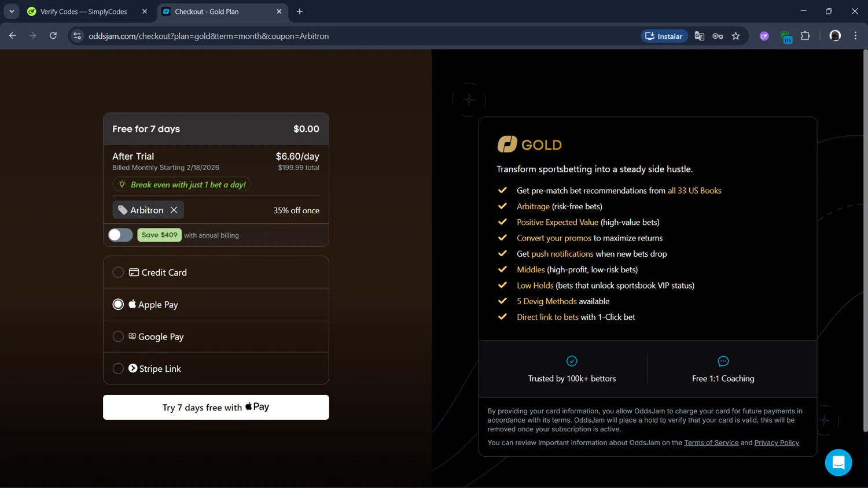Close the Verify Codes SimplyCodes tab
Viewport: 868px width, 488px height.
(145, 12)
